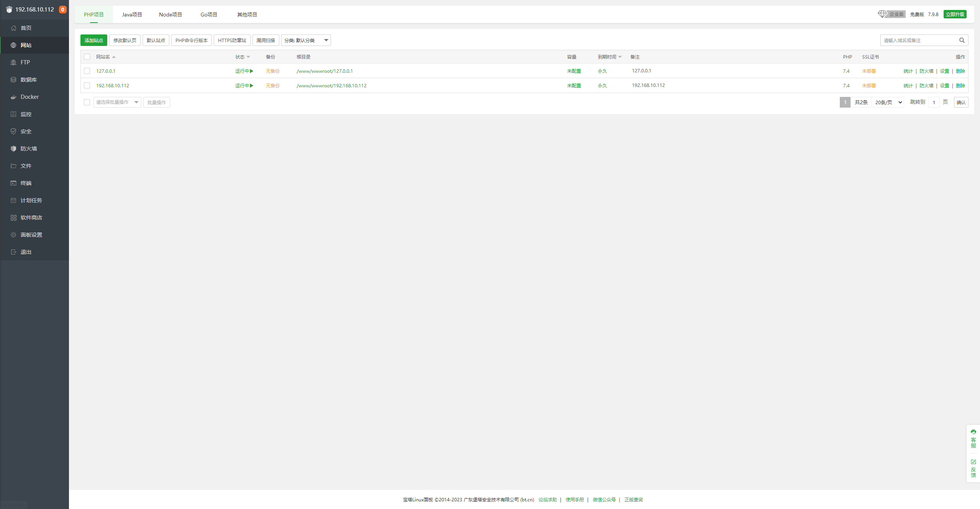980x509 pixels.
Task: Expand the 分类: 默认分类 dropdown
Action: tap(306, 40)
